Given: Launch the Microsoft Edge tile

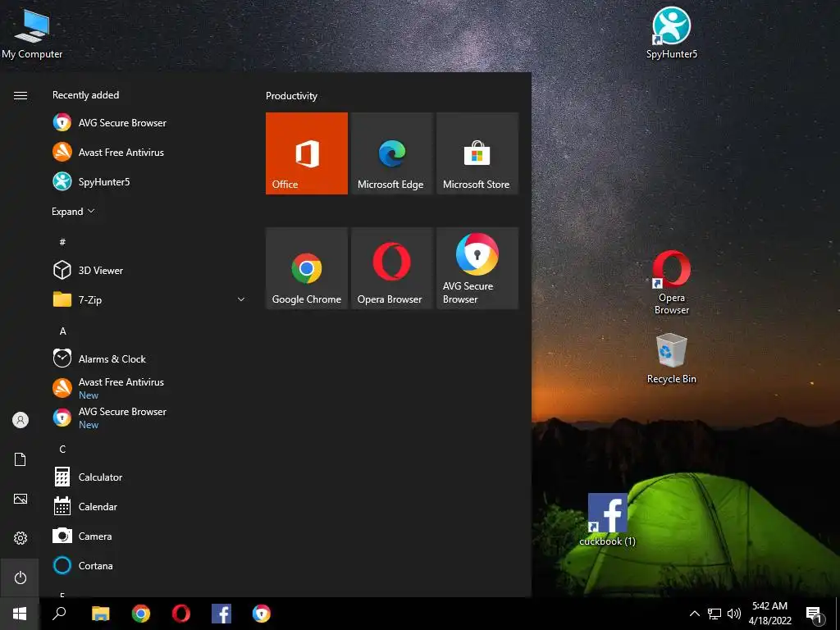Looking at the screenshot, I should (x=391, y=153).
